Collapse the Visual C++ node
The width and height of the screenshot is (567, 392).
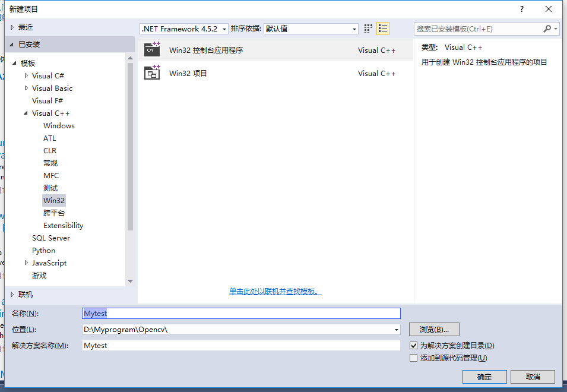(x=26, y=113)
